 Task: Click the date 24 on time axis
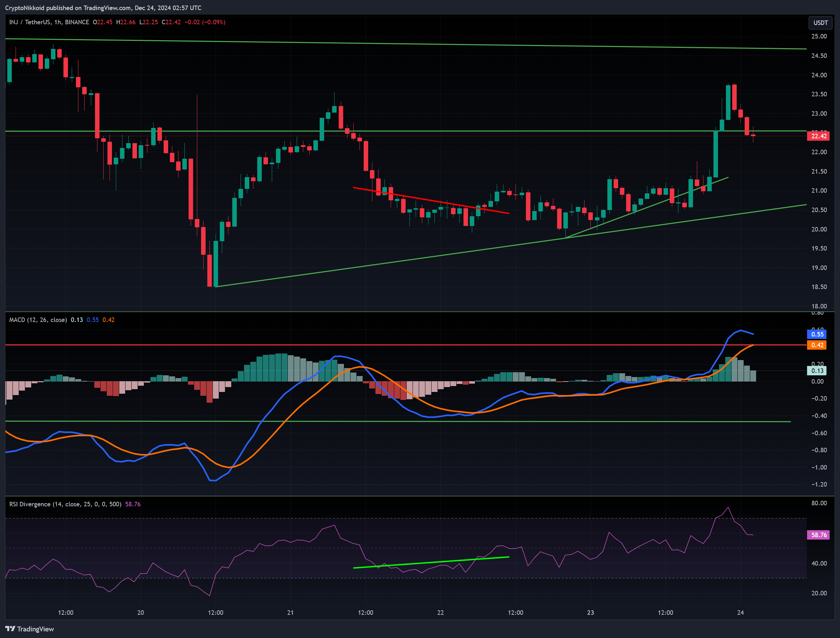click(x=741, y=613)
